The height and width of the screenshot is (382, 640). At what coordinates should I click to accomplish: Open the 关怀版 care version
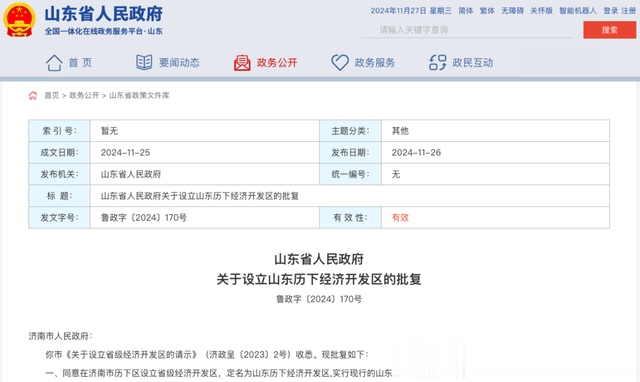[x=541, y=11]
